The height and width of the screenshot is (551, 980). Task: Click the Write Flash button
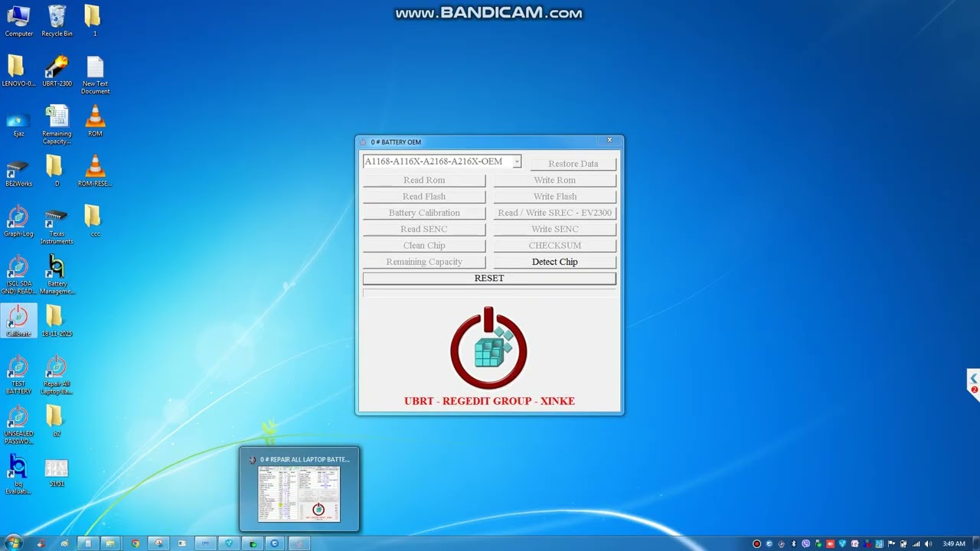click(555, 197)
